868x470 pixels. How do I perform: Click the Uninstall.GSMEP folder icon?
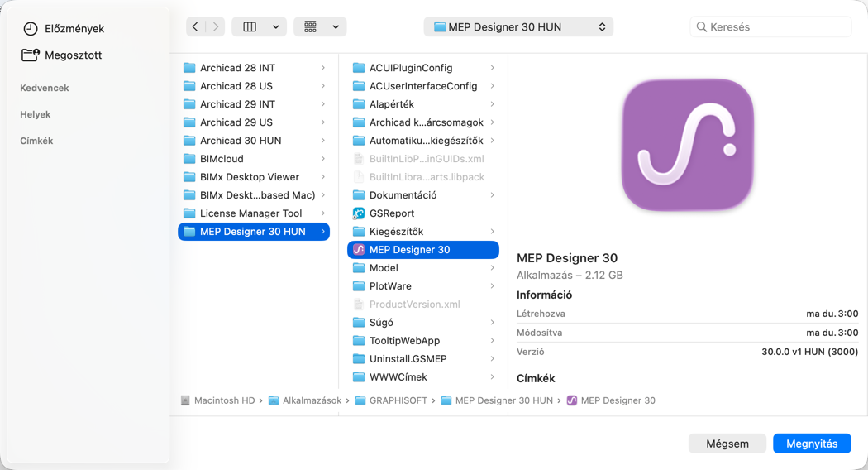point(359,359)
